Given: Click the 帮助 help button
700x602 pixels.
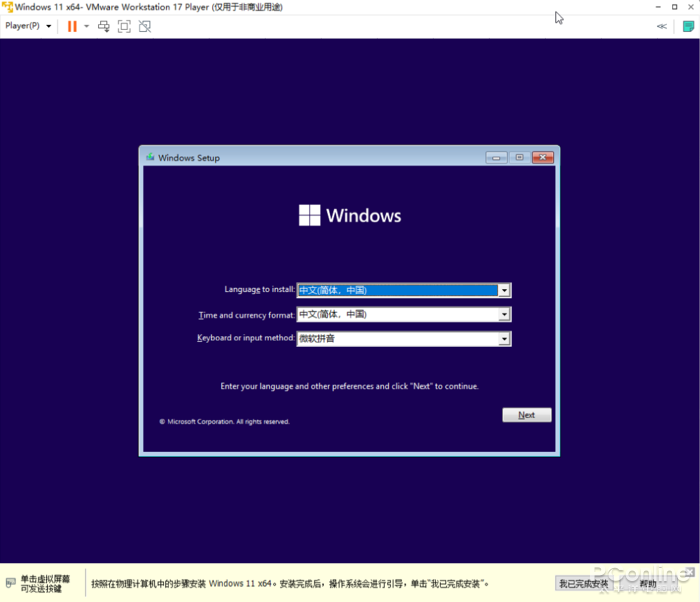Looking at the screenshot, I should click(648, 583).
